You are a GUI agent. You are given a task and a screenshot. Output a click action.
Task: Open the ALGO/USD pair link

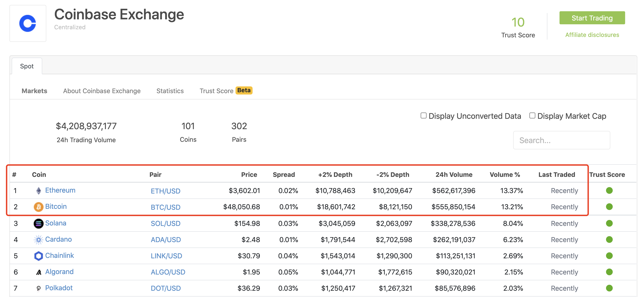(x=168, y=272)
